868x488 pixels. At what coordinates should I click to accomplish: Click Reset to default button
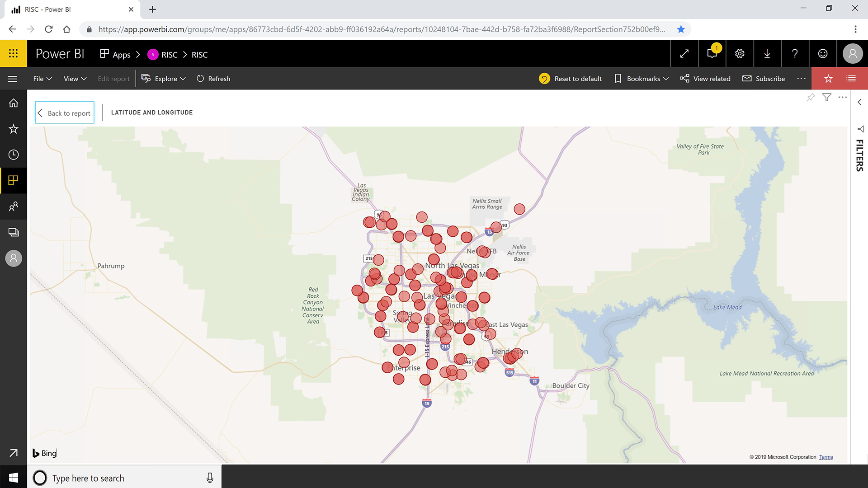click(571, 79)
